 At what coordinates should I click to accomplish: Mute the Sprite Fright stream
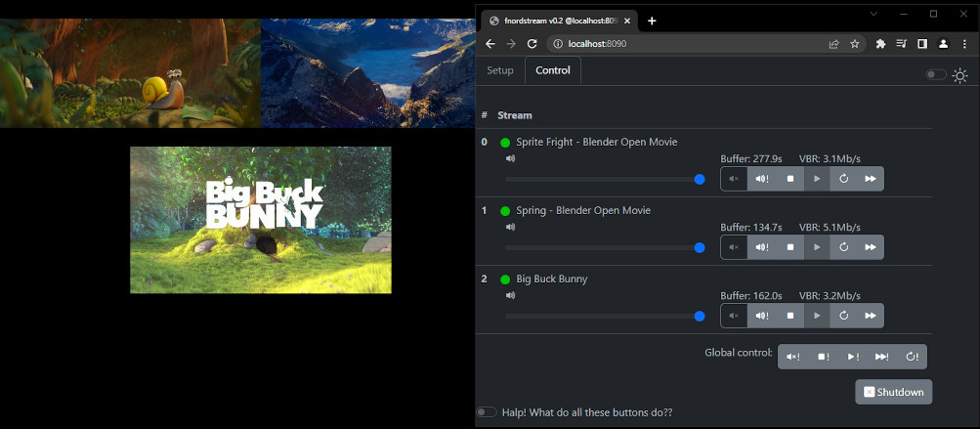click(735, 179)
